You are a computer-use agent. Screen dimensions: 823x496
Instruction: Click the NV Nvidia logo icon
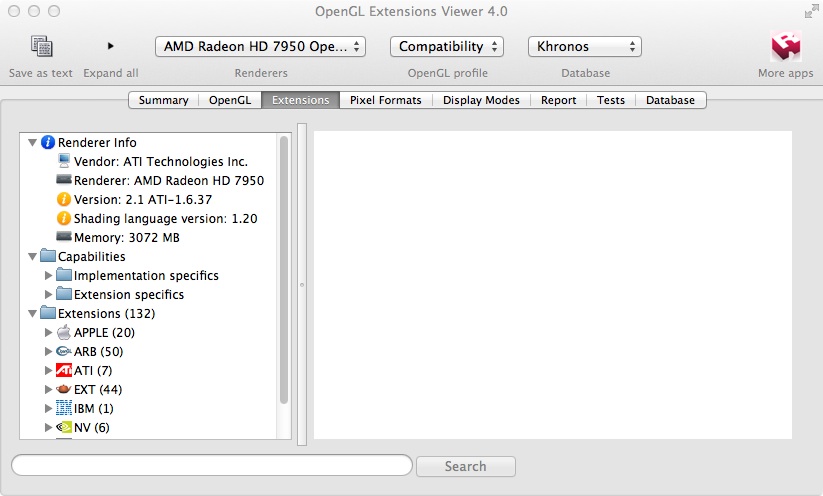[x=64, y=427]
